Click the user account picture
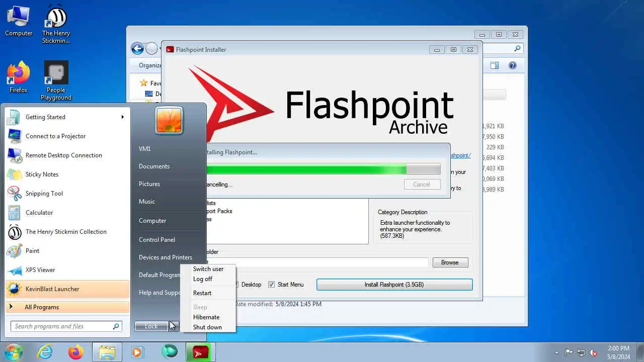644x362 pixels. (x=169, y=121)
